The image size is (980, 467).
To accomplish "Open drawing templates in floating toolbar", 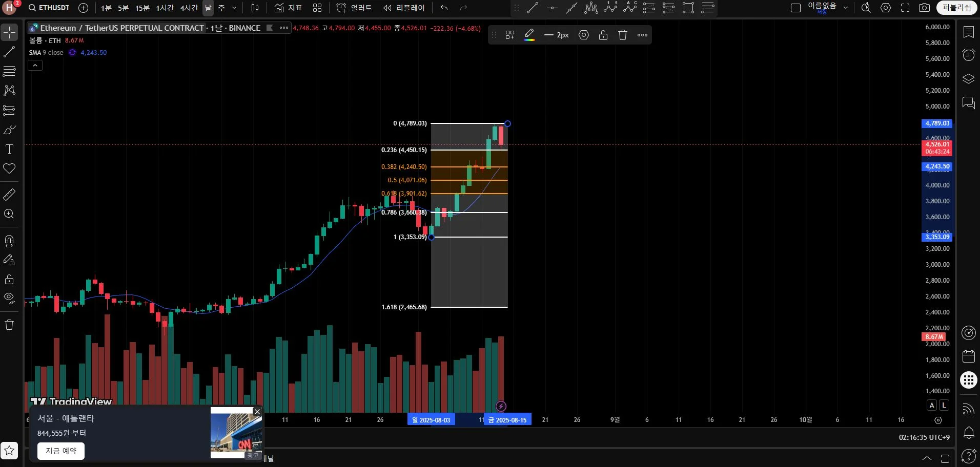I will 510,35.
